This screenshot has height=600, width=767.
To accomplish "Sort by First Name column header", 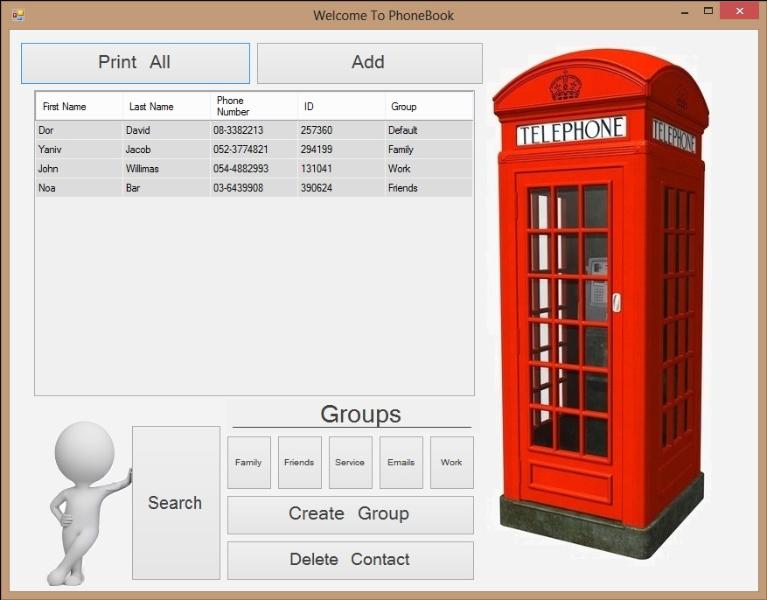I will (79, 106).
